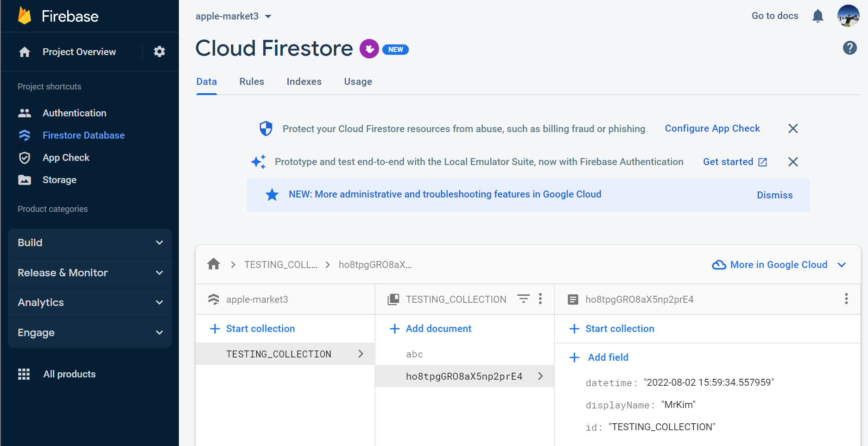This screenshot has height=446, width=868.
Task: Open App Check in sidebar
Action: coord(66,158)
